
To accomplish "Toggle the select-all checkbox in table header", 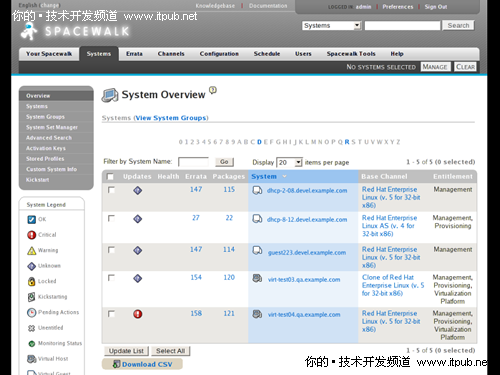I will point(110,176).
